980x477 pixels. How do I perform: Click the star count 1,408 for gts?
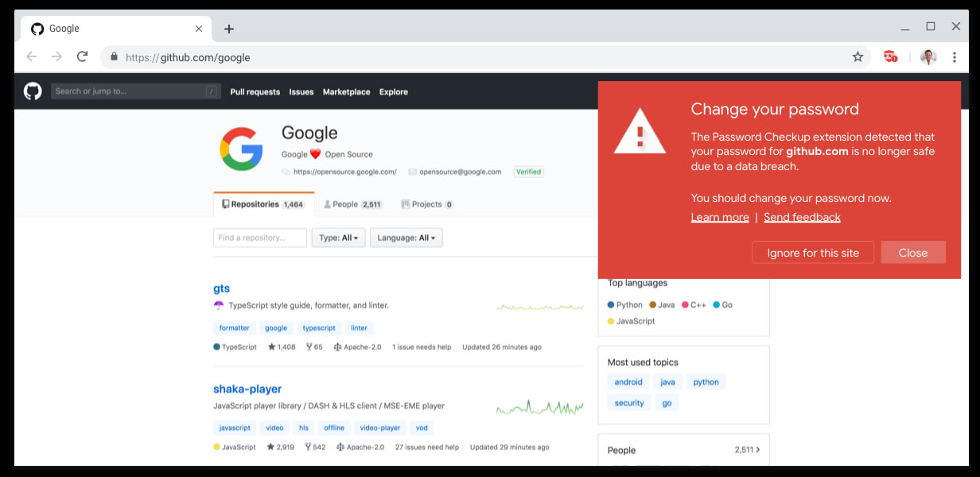click(x=282, y=347)
